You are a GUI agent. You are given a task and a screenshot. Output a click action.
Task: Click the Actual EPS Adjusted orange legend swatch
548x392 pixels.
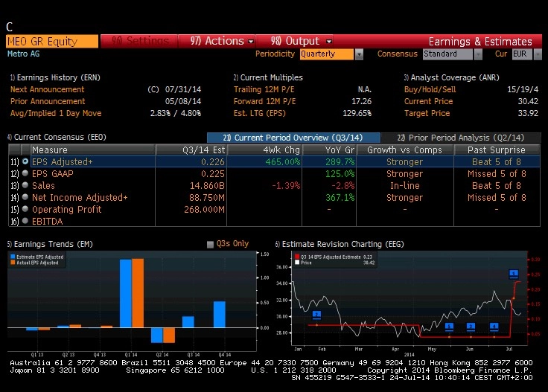tap(13, 262)
